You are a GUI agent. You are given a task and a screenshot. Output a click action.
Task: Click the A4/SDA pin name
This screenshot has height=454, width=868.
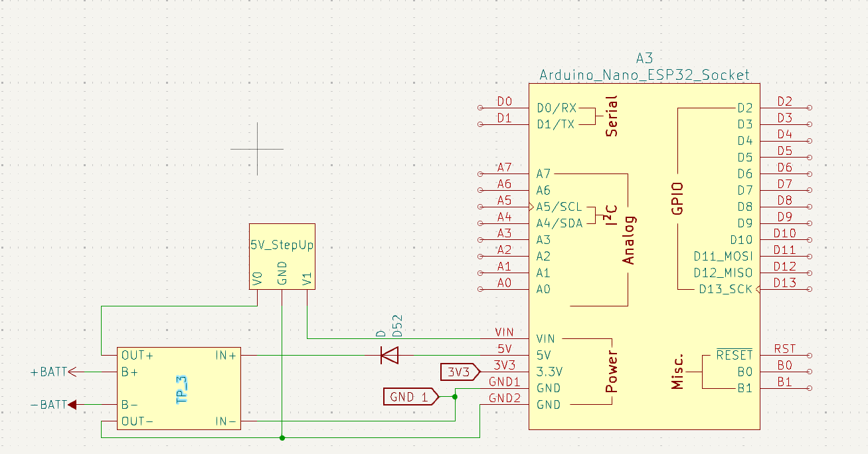[x=559, y=223]
